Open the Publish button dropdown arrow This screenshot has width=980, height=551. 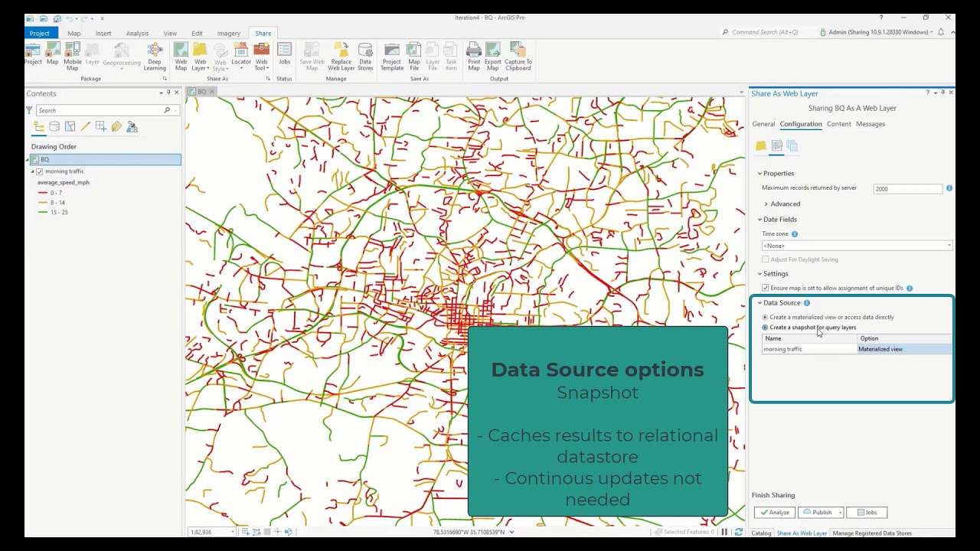pos(840,513)
